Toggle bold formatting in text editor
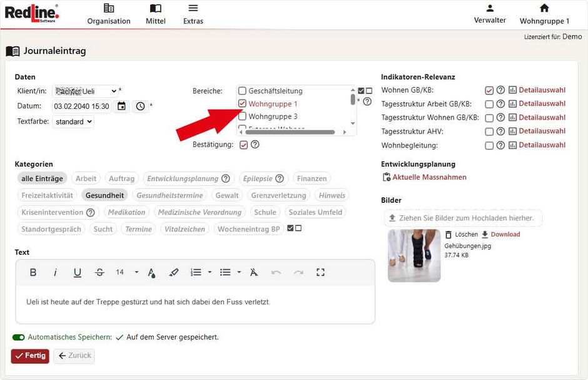The width and height of the screenshot is (588, 380). pos(33,272)
